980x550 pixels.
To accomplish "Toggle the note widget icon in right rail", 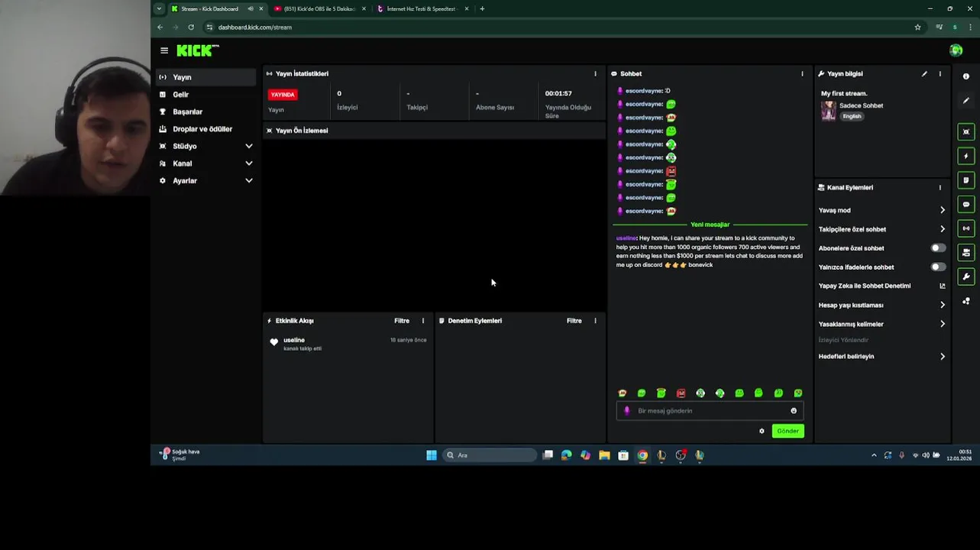I will pos(966,180).
